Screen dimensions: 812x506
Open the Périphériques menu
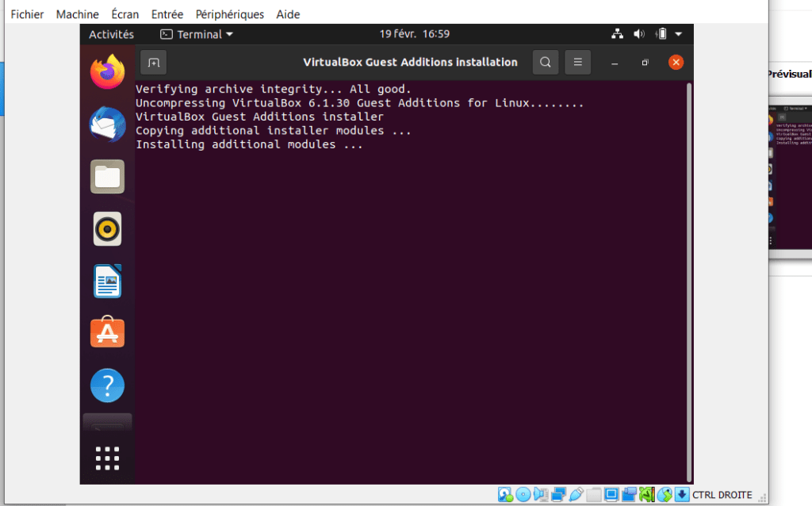[x=229, y=14]
